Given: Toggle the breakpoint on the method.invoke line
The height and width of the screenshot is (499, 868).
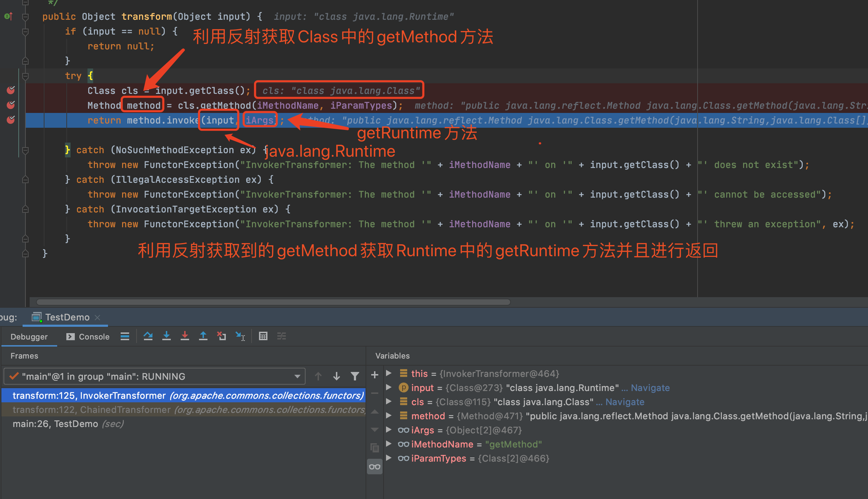Looking at the screenshot, I should tap(11, 120).
